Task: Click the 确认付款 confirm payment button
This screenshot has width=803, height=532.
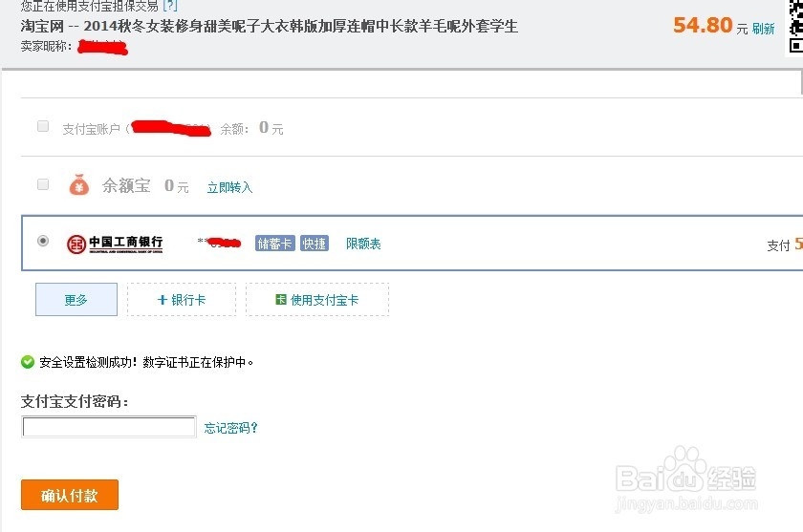Action: tap(70, 495)
